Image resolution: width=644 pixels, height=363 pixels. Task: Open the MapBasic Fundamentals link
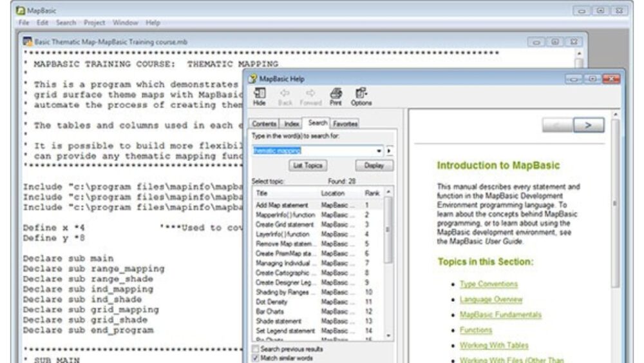[500, 315]
